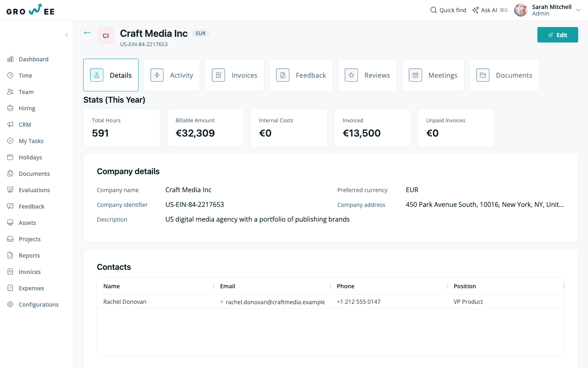This screenshot has height=368, width=588.
Task: Click company identifier value in Company details
Action: 194,204
